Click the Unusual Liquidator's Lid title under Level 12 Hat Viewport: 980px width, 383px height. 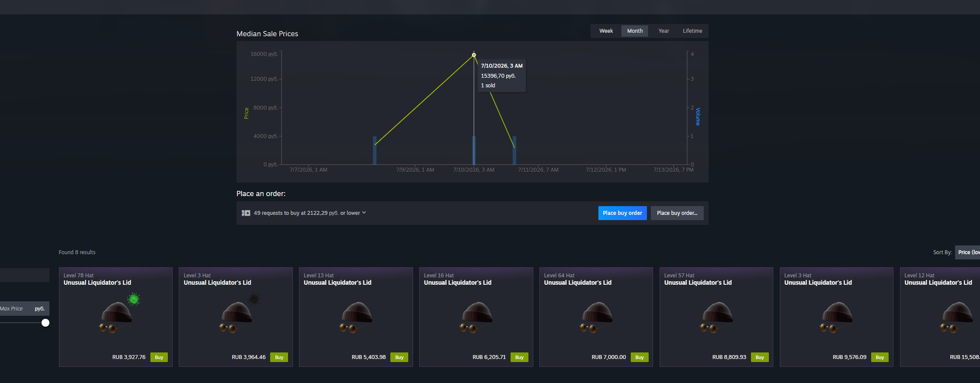pyautogui.click(x=938, y=283)
